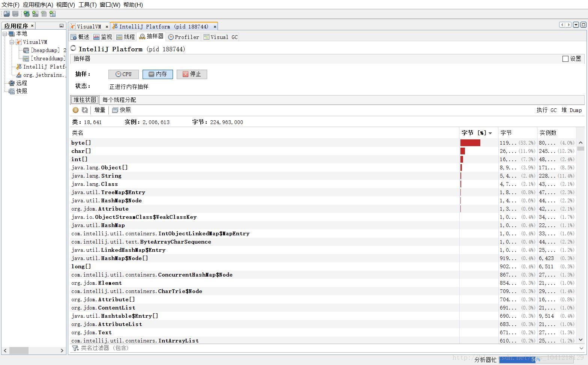Click the scroll tabs right arrow

[568, 25]
